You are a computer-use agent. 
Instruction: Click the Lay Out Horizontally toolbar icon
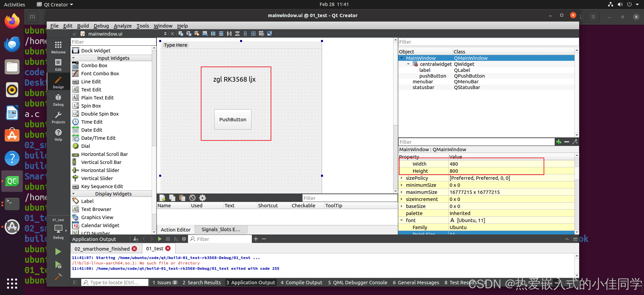213,34
